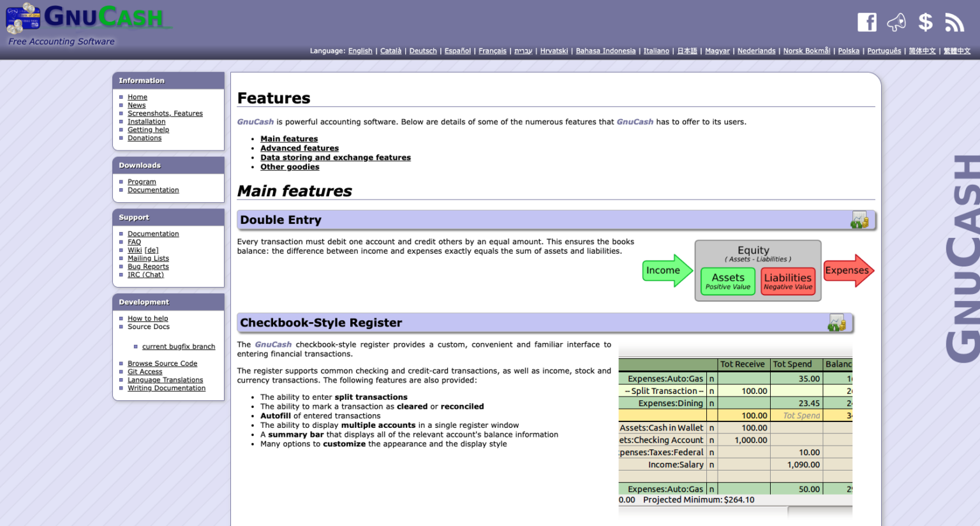Click the checkbook register screenshot
Screen dimensions: 980x526
(x=734, y=427)
